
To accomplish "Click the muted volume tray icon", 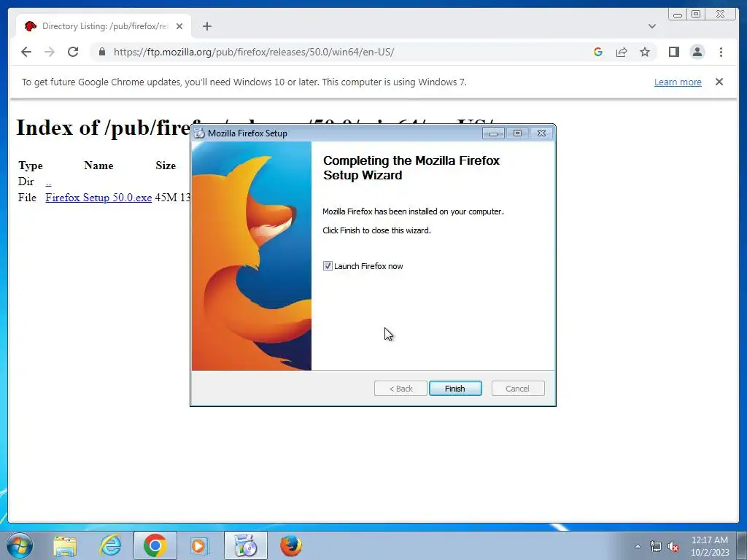I will pyautogui.click(x=673, y=546).
